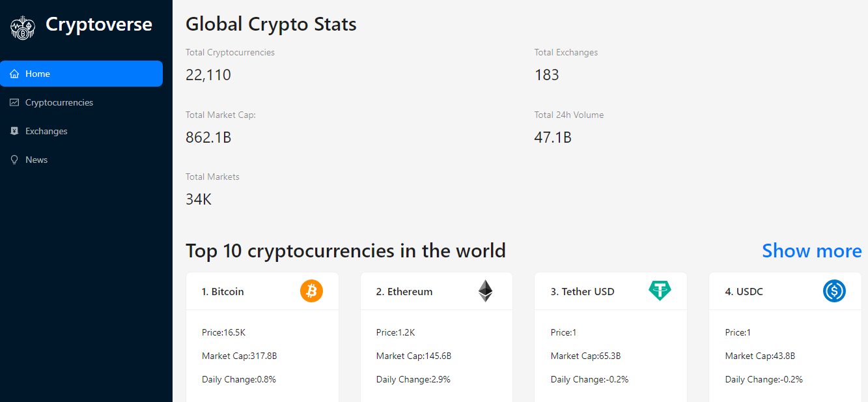Viewport: 868px width, 402px height.
Task: Click USDC's Daily Change:-0.2% text
Action: point(764,379)
